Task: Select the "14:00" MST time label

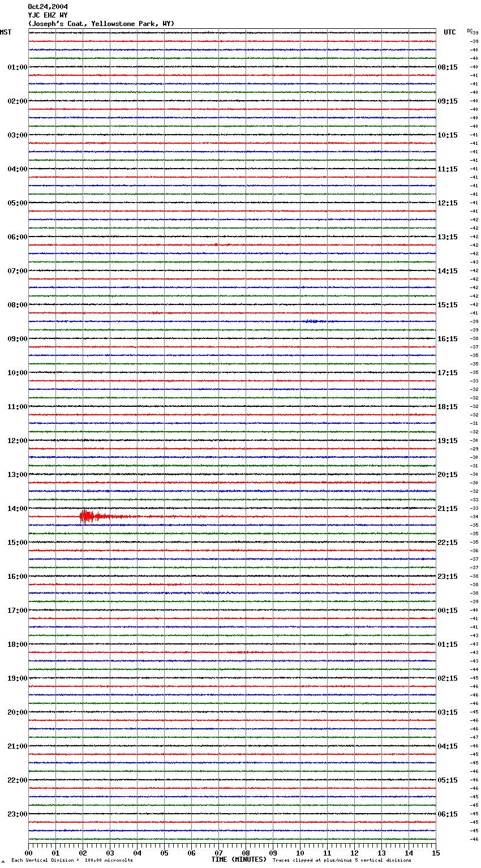Action: [x=18, y=509]
